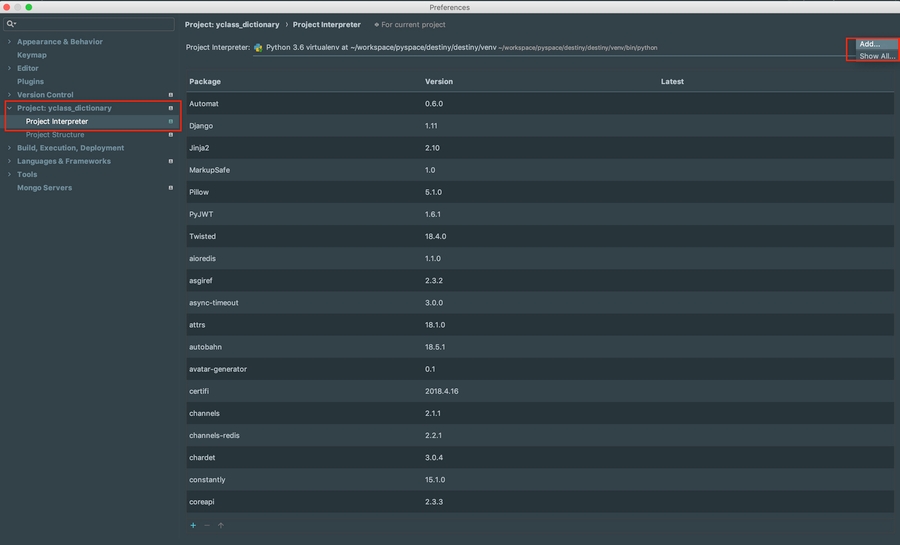Expand the Build, Execution, Deployment section
Image resolution: width=900 pixels, height=545 pixels.
coord(10,148)
